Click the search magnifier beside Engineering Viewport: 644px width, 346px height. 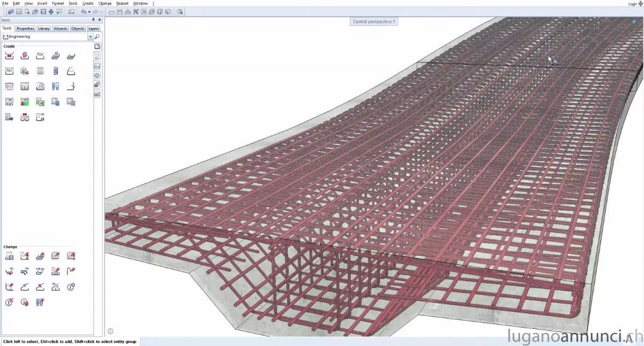click(97, 37)
